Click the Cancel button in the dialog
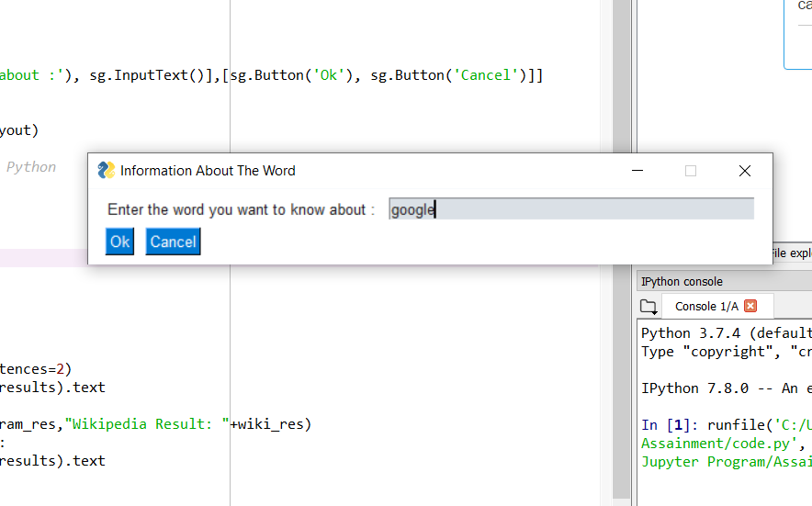The height and width of the screenshot is (506, 812). coord(173,242)
